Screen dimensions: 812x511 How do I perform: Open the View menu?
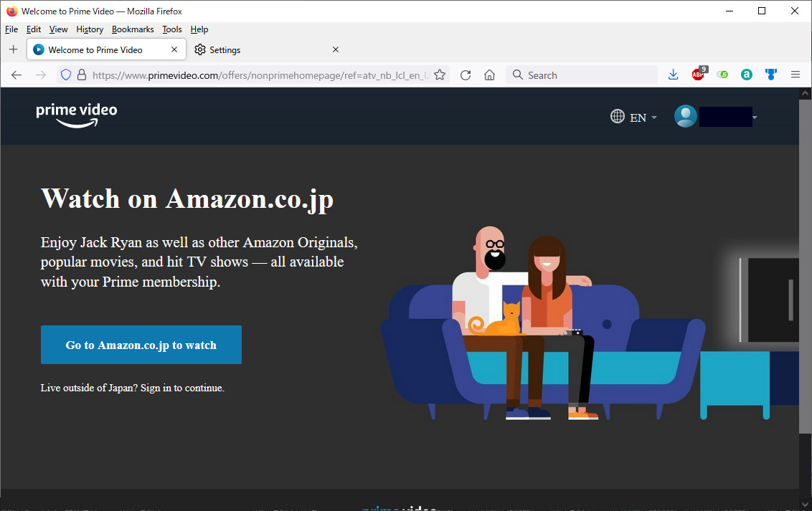click(59, 29)
